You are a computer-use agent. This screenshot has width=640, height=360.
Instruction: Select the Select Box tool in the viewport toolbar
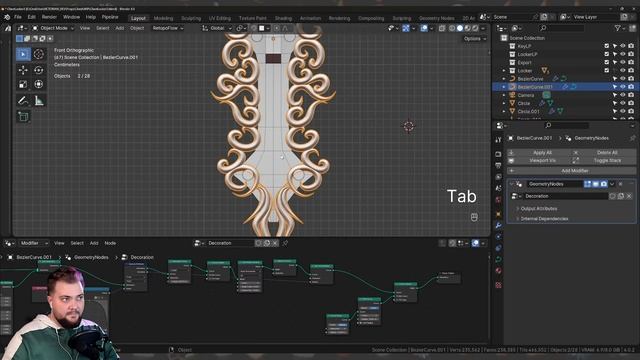point(23,54)
